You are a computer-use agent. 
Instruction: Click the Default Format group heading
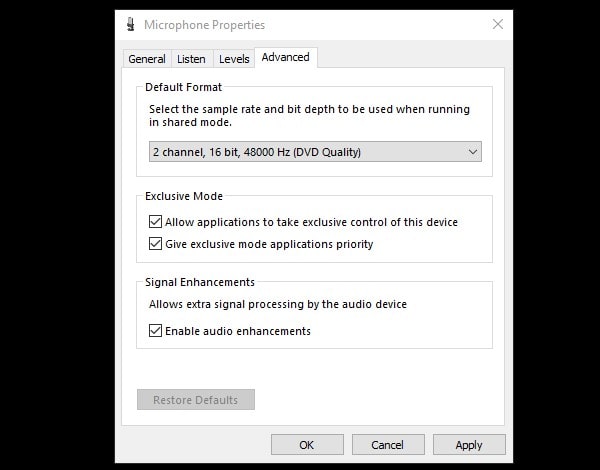tap(183, 87)
